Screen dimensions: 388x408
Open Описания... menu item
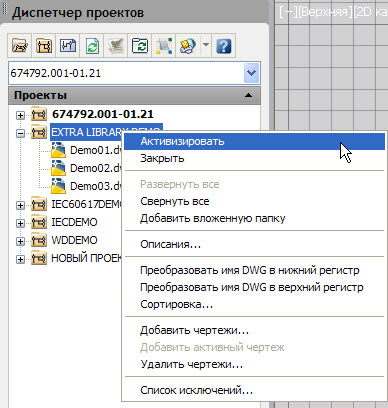point(255,244)
